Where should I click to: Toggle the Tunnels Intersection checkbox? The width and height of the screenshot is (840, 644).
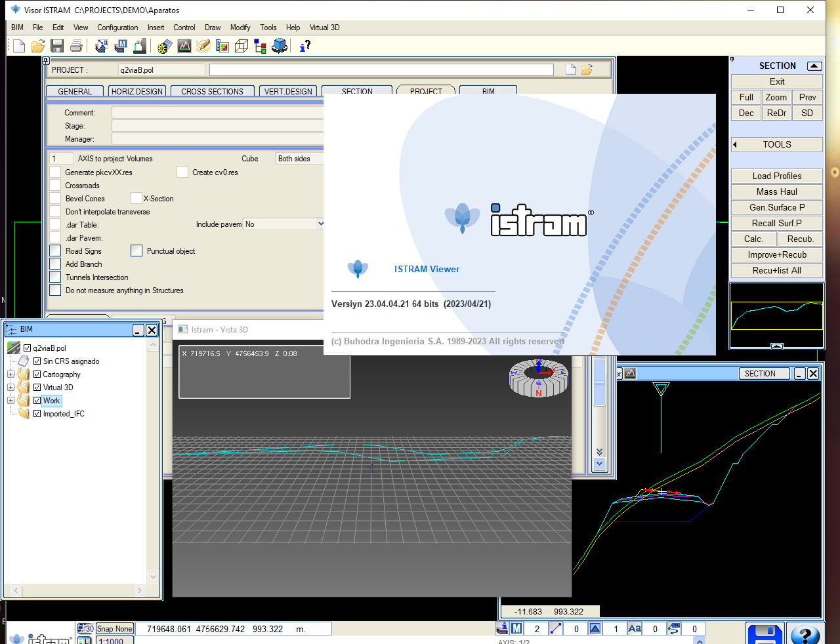pos(55,277)
